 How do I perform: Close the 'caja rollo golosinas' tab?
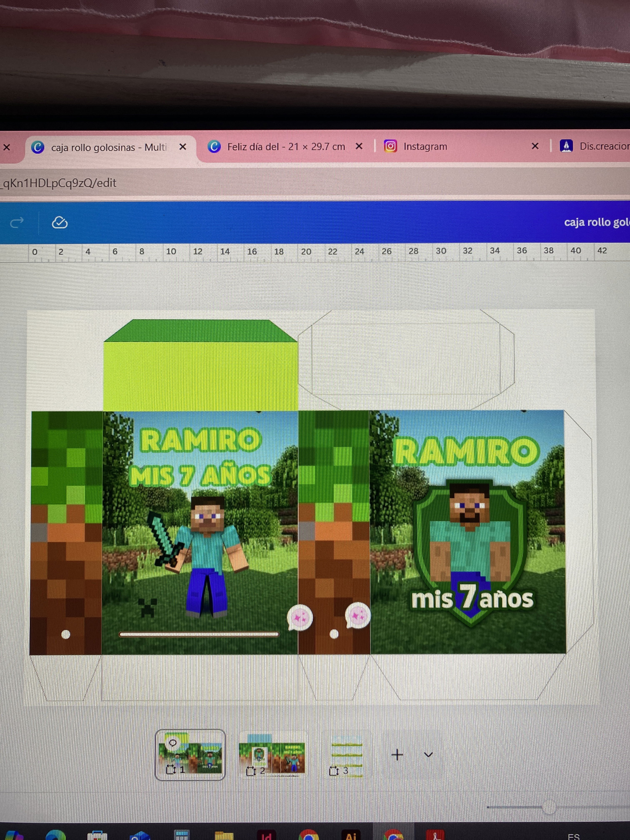pos(183,147)
